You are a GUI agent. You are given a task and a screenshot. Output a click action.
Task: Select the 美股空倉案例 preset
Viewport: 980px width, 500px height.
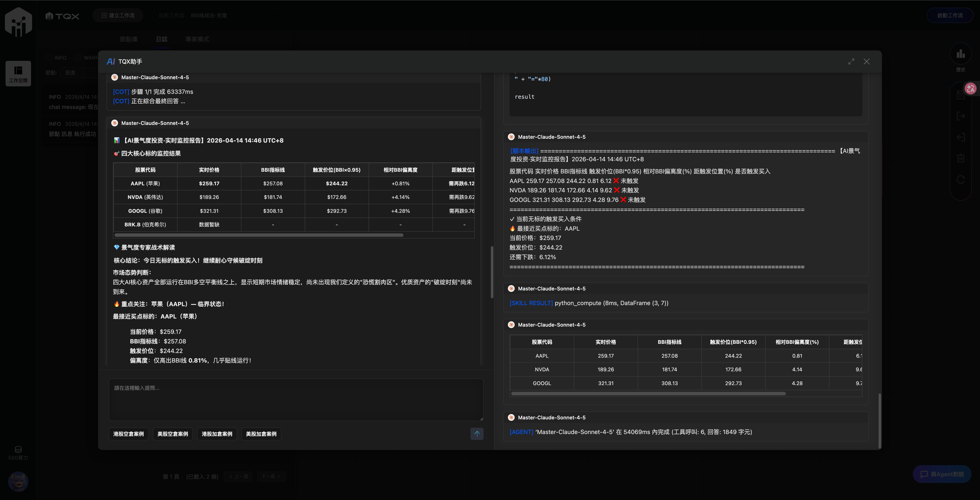[x=173, y=434]
